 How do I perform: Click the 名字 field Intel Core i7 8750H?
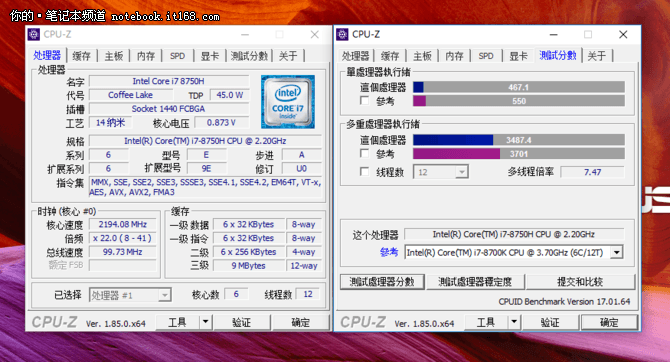point(169,81)
